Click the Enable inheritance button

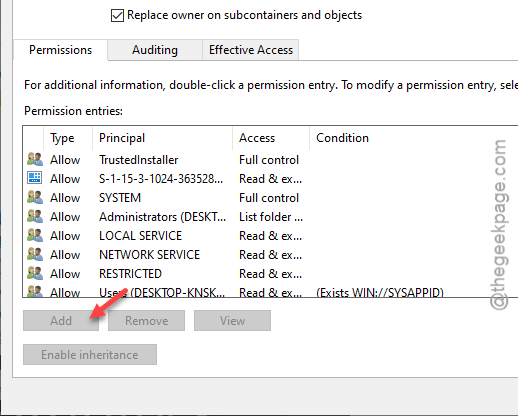point(90,354)
